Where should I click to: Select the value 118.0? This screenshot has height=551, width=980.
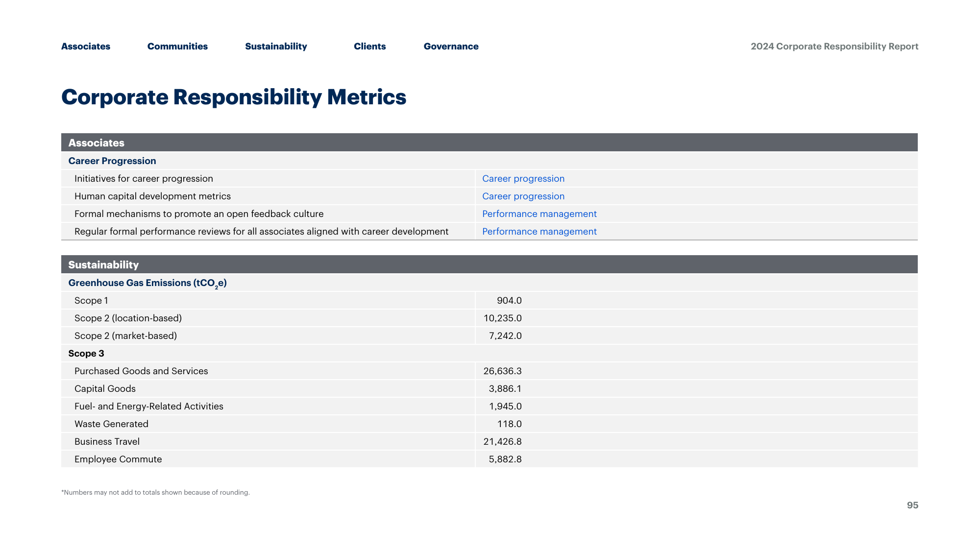510,424
